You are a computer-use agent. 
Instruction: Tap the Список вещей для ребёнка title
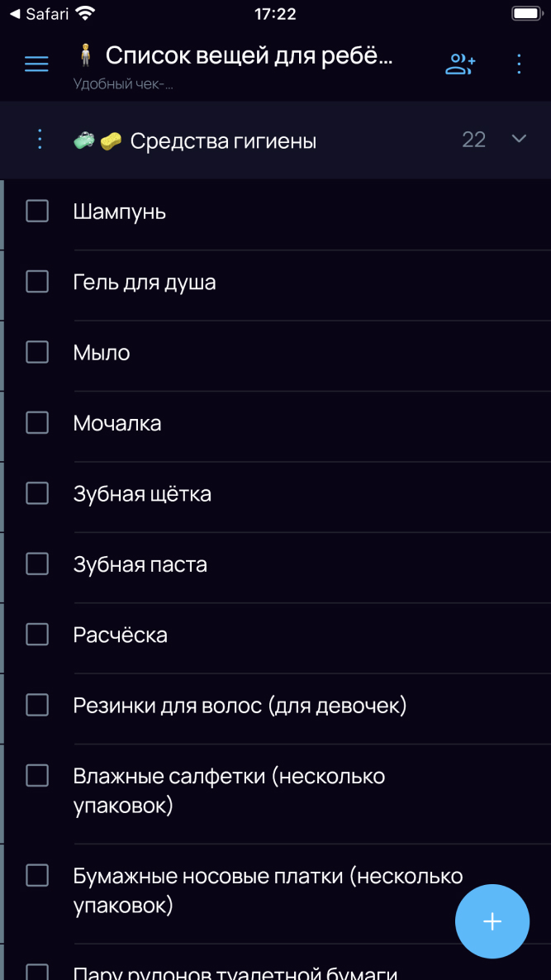click(249, 56)
